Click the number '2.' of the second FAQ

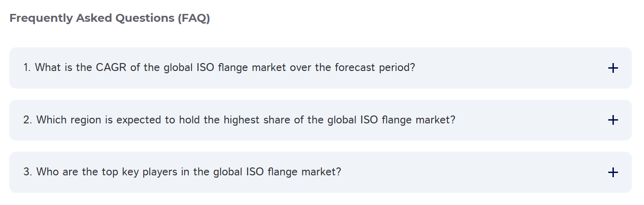[28, 120]
